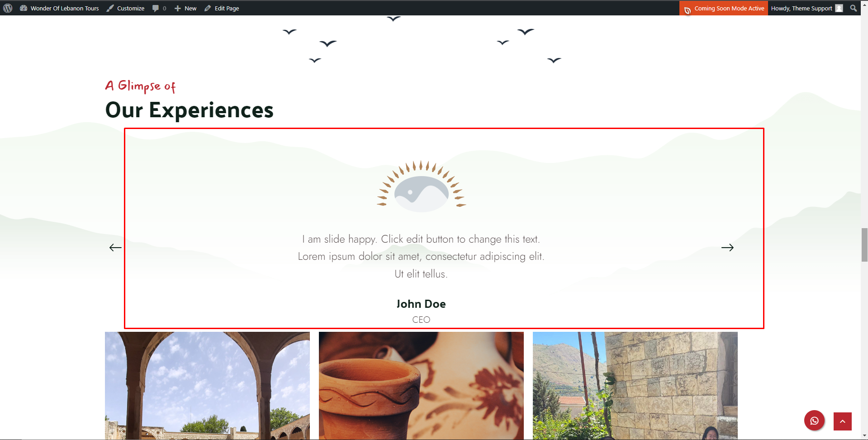Click the back-to-top arrow button
Screen dimensions: 868x440
(843, 421)
